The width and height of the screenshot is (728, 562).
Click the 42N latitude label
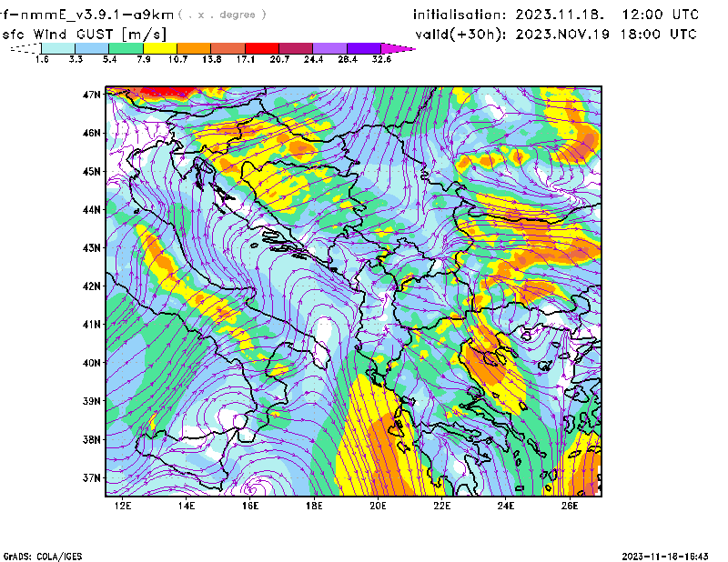pyautogui.click(x=92, y=286)
